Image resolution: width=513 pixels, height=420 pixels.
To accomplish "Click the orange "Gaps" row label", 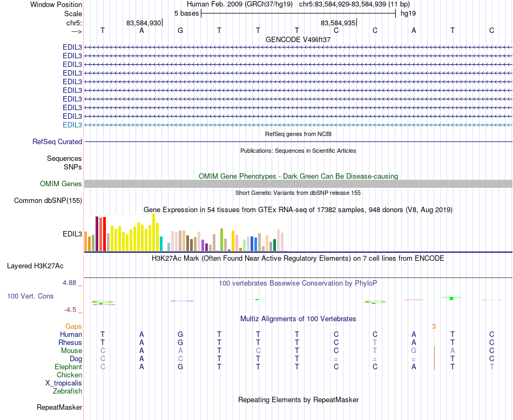I will coord(73,327).
